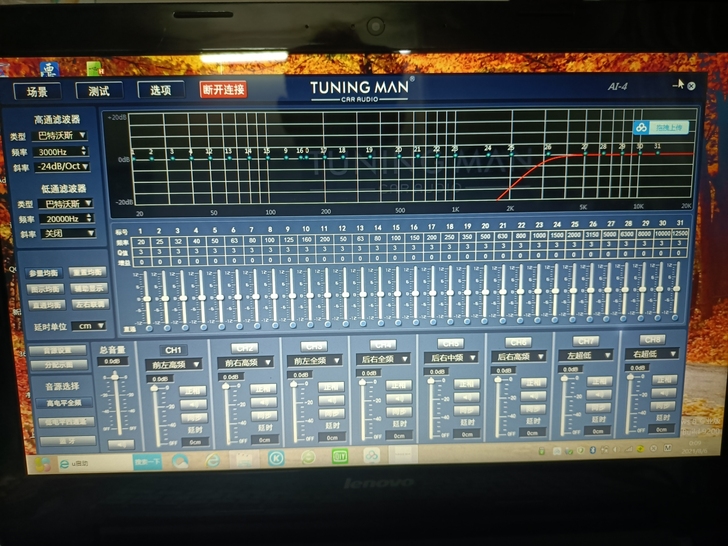
Task: Open the delay unit cm dropdown
Action: pos(87,325)
